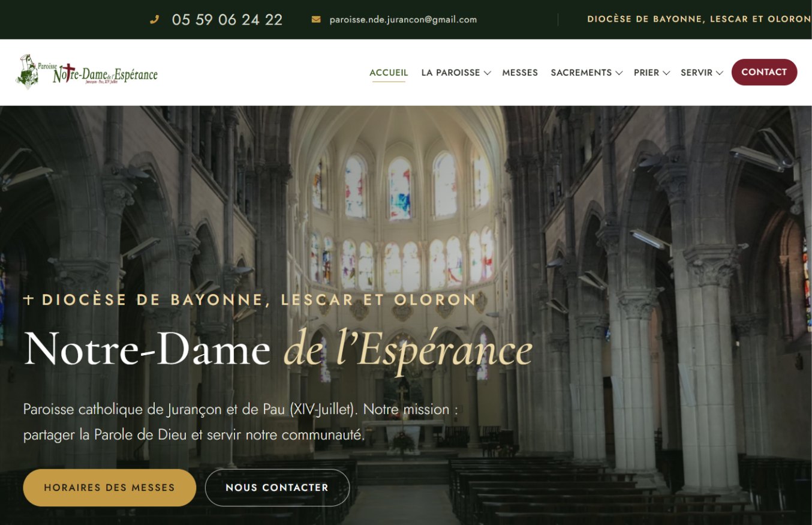Click the red Contact button
The image size is (812, 525).
pos(764,72)
